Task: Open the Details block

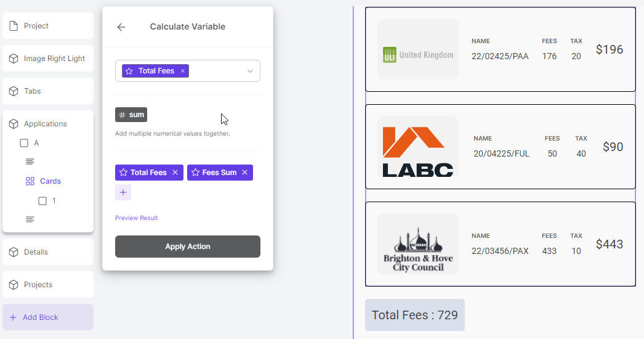Action: point(48,251)
